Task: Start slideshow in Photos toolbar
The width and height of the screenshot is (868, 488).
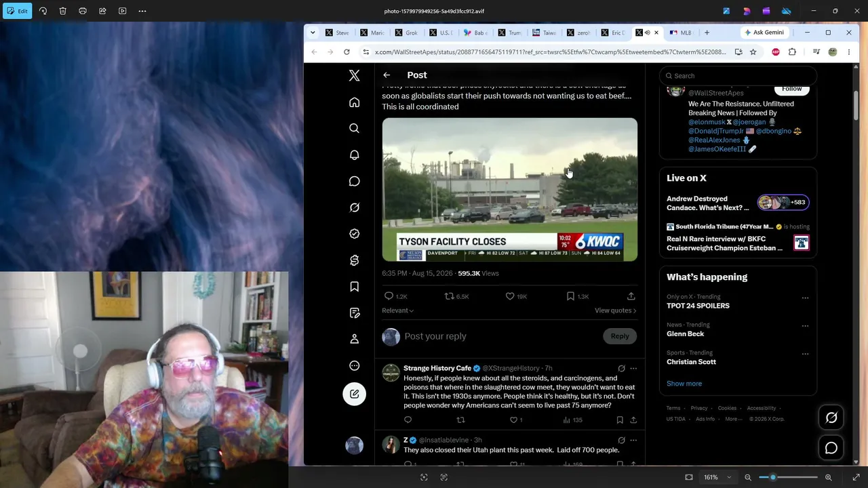Action: pos(122,11)
